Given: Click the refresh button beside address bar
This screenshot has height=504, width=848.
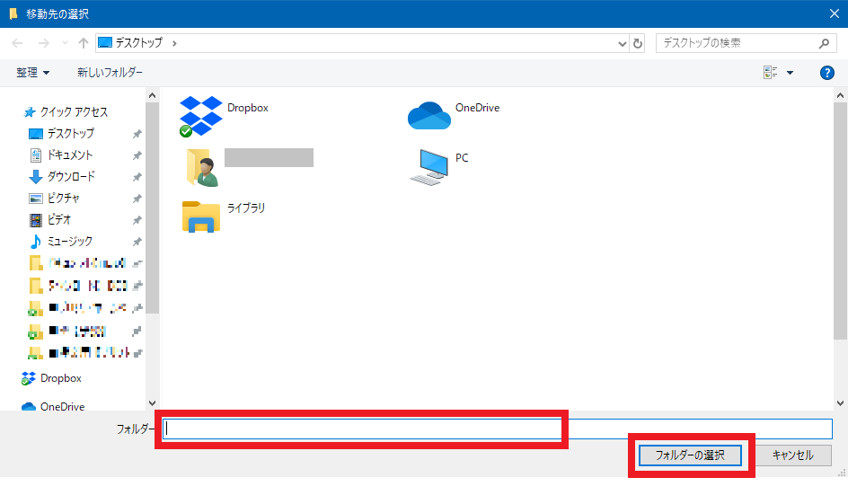Looking at the screenshot, I should pos(639,43).
